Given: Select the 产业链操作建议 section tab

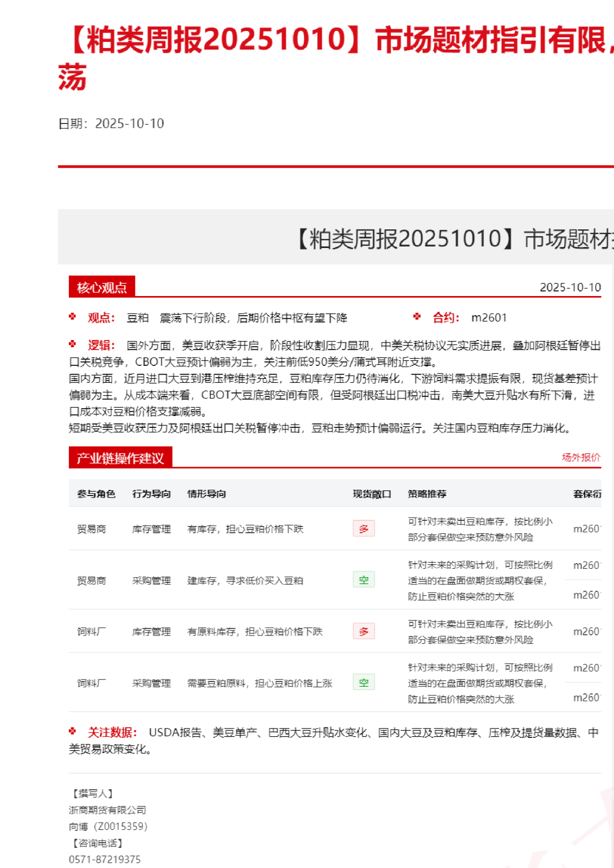Looking at the screenshot, I should click(120, 458).
